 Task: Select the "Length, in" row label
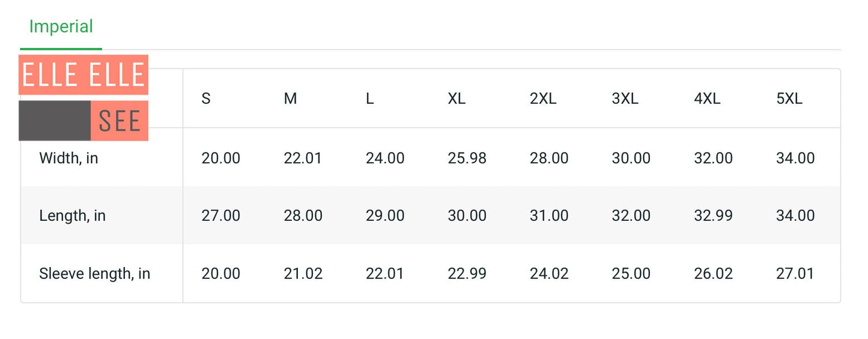click(x=72, y=216)
